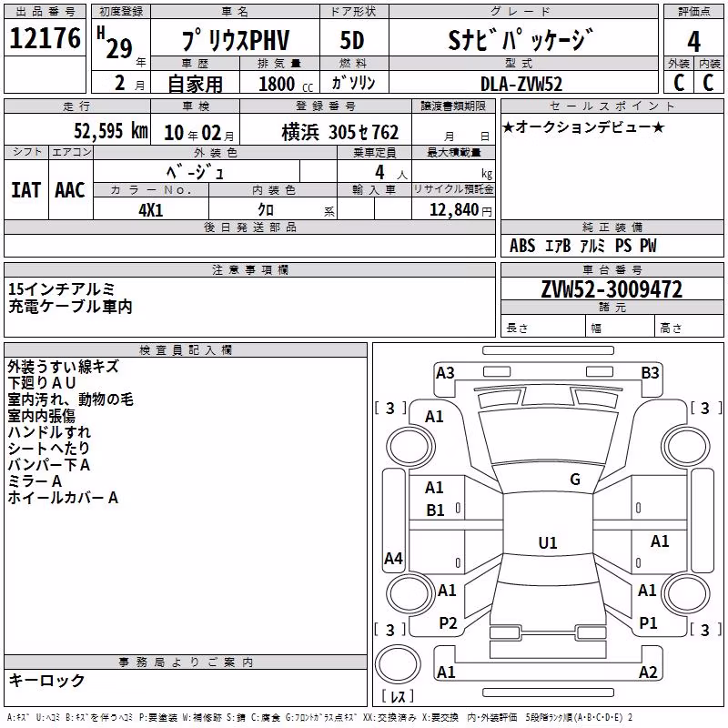
Task: Select the car name プリウスPHV
Action: click(236, 40)
